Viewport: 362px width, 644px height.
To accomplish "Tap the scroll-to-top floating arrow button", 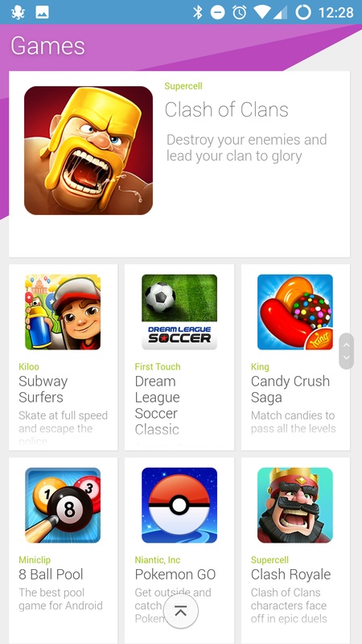I will pyautogui.click(x=180, y=611).
